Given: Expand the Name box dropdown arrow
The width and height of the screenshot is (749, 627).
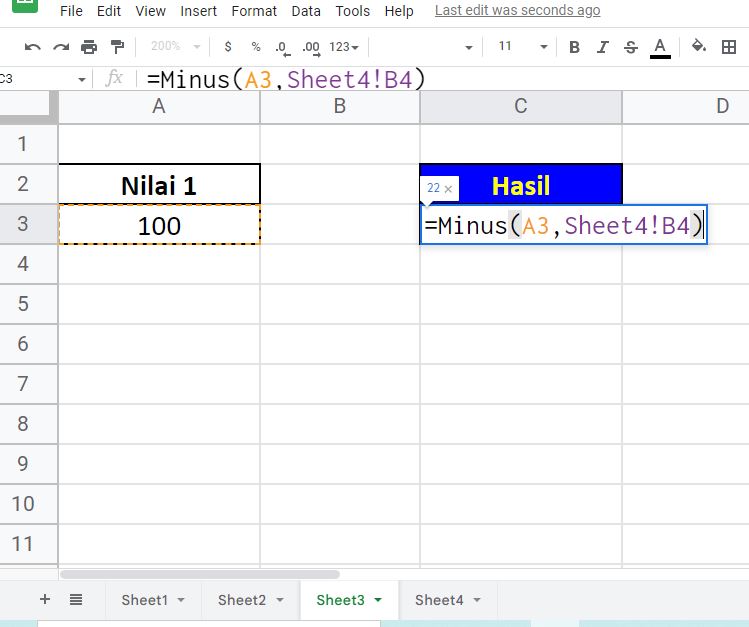Looking at the screenshot, I should (x=82, y=79).
